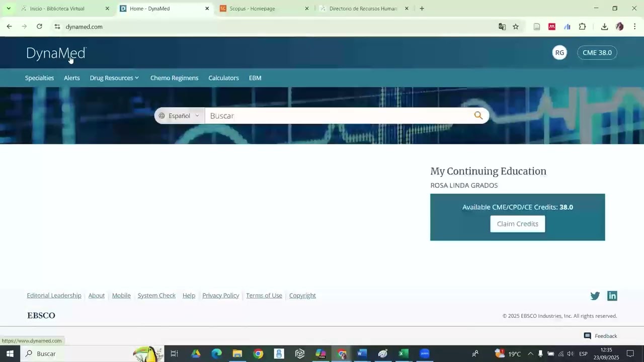
Task: View site information icon in address bar
Action: 57,27
